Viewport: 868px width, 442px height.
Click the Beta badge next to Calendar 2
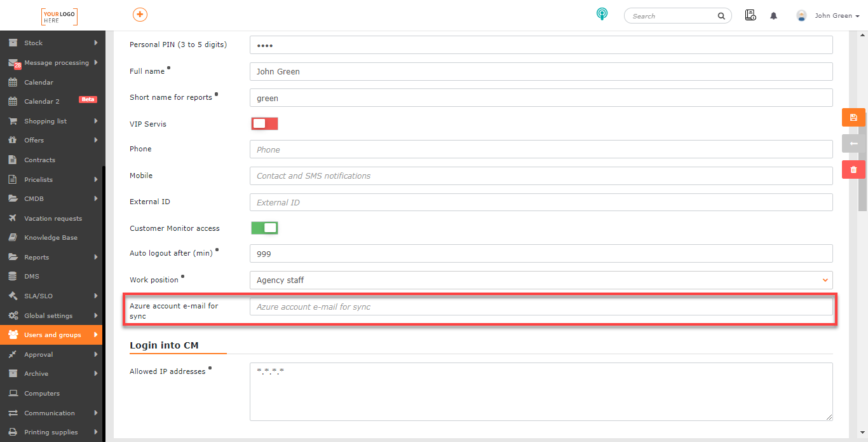(x=88, y=100)
